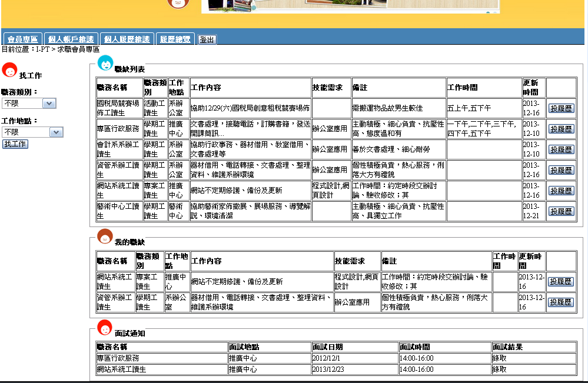Screen dimensions: 588x383
Task: Apply to 會計系系辦工讀生 via 投履歷
Action: point(561,149)
